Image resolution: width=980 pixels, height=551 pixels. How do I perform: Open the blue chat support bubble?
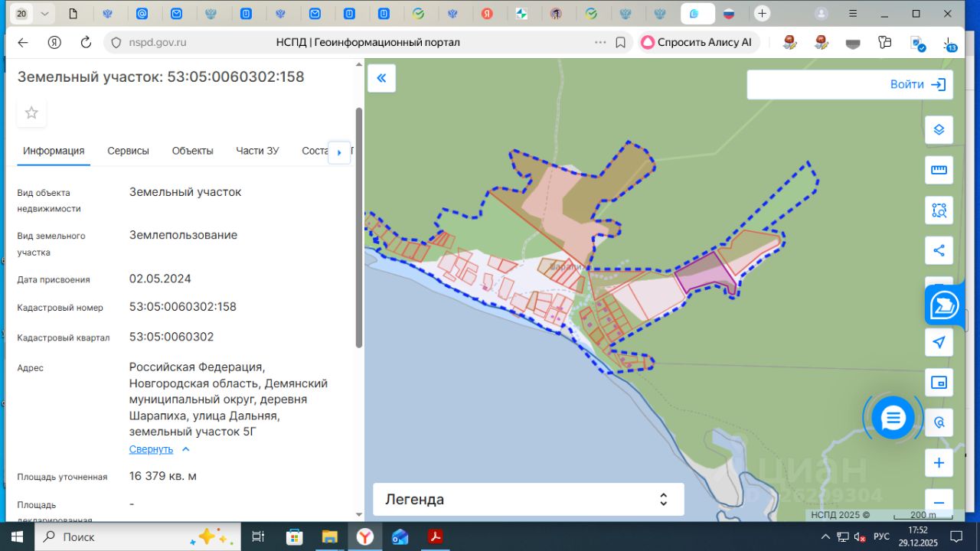(x=893, y=418)
